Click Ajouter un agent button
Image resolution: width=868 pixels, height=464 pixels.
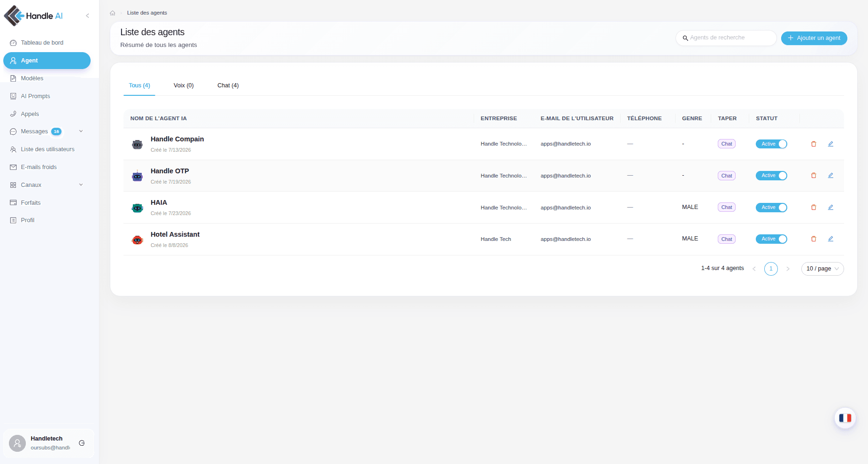[814, 38]
